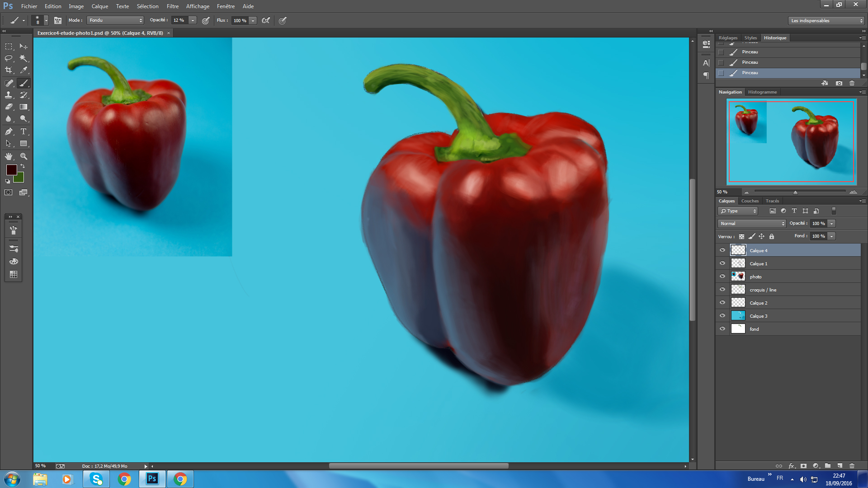Image resolution: width=868 pixels, height=488 pixels.
Task: Create a new layer icon
Action: tap(840, 466)
